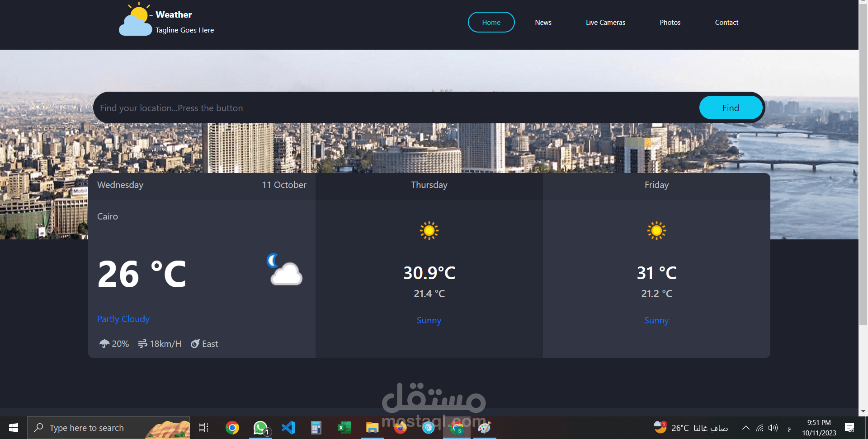Click the 21.2 °C Friday low temperature
The height and width of the screenshot is (439, 868).
pyautogui.click(x=656, y=294)
